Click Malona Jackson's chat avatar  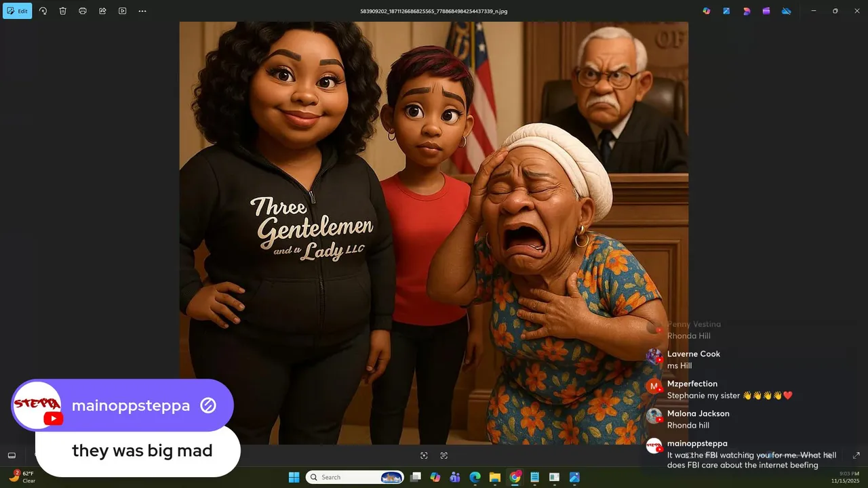tap(654, 416)
